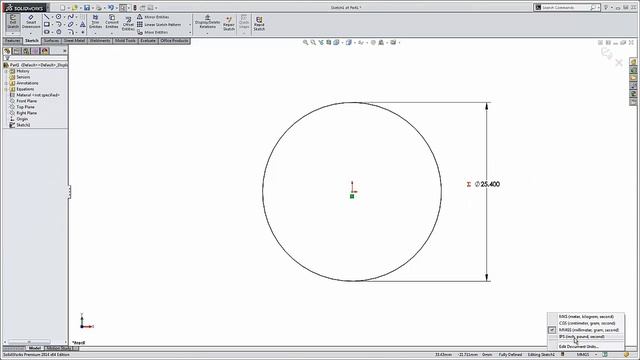
Task: Open the ConfigurationManager tab icon
Action: pyautogui.click(x=26, y=51)
